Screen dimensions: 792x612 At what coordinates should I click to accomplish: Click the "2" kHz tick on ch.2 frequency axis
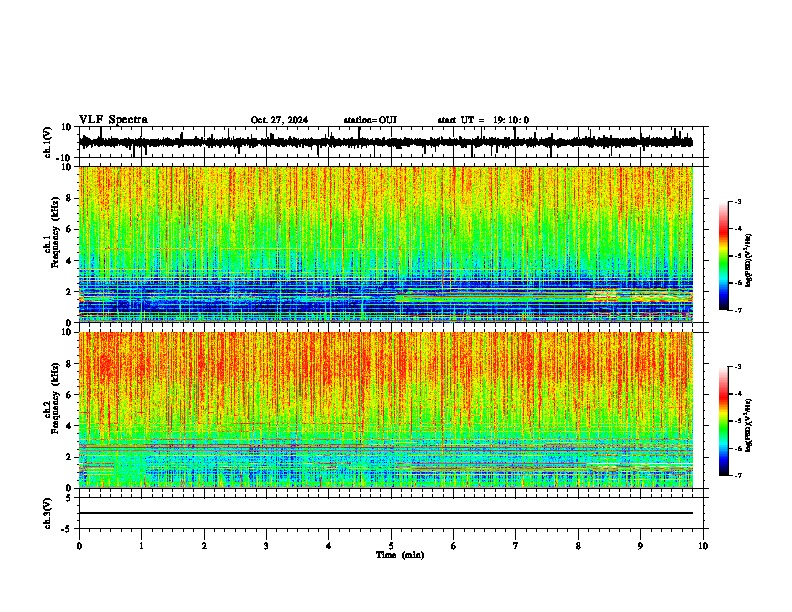point(69,457)
